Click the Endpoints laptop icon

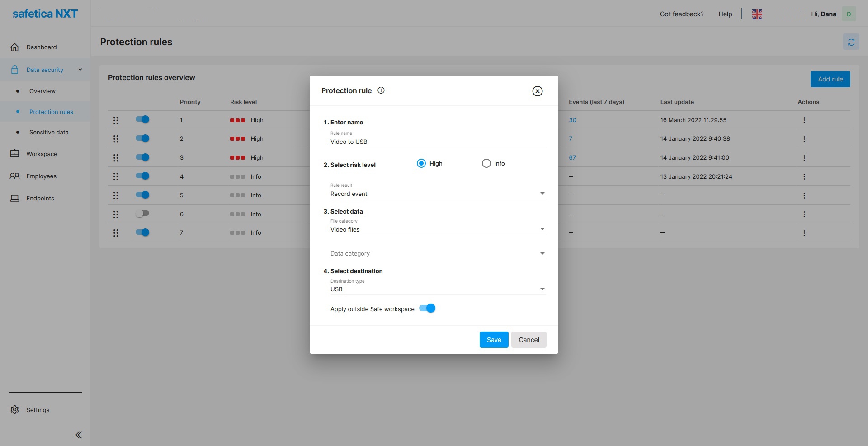pyautogui.click(x=15, y=198)
